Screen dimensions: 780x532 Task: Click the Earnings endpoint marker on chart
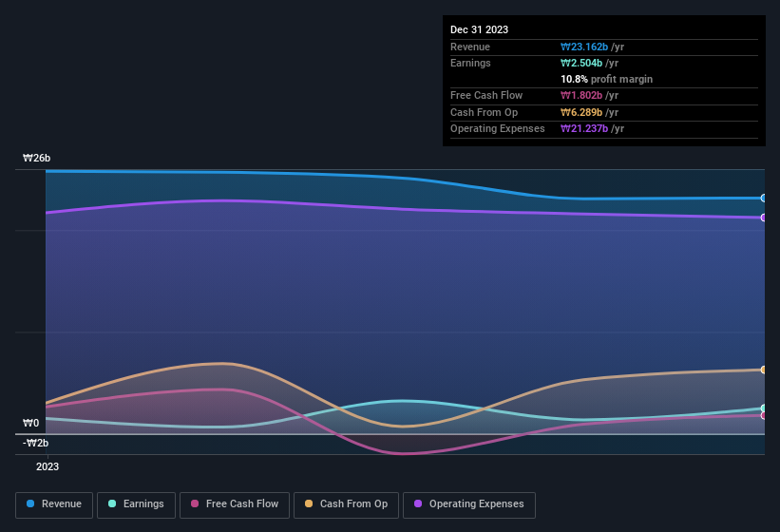click(764, 408)
